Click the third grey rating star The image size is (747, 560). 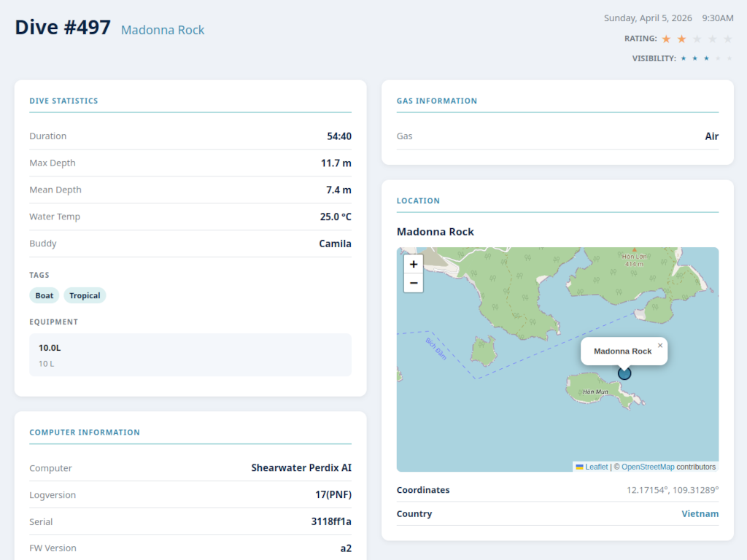pyautogui.click(x=697, y=39)
